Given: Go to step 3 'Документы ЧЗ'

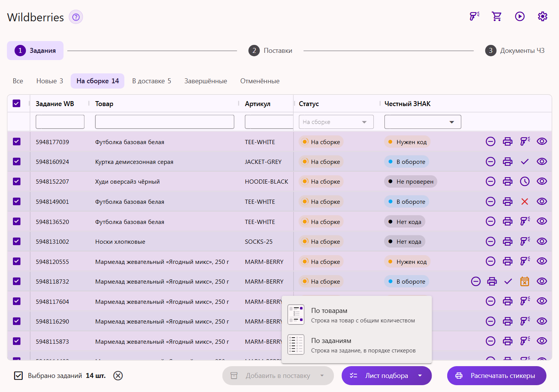Looking at the screenshot, I should coord(515,51).
